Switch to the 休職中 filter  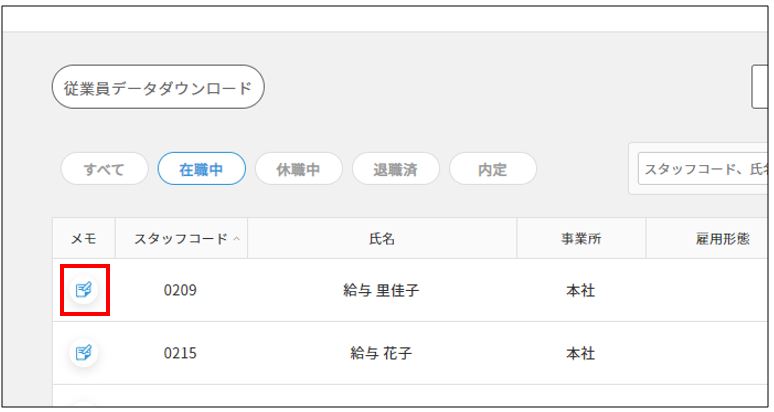click(298, 169)
